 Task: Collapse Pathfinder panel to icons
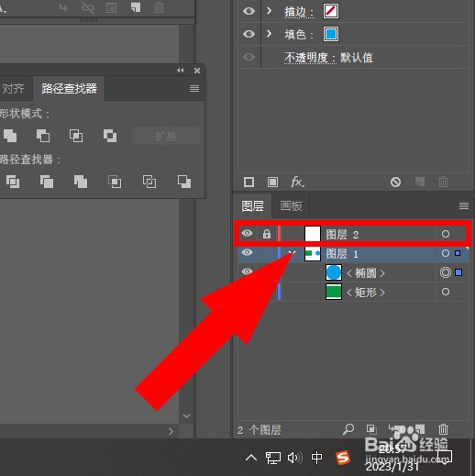pos(181,71)
